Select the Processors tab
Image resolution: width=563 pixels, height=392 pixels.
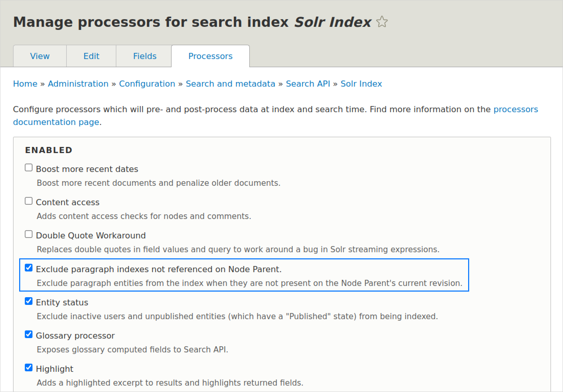(210, 56)
